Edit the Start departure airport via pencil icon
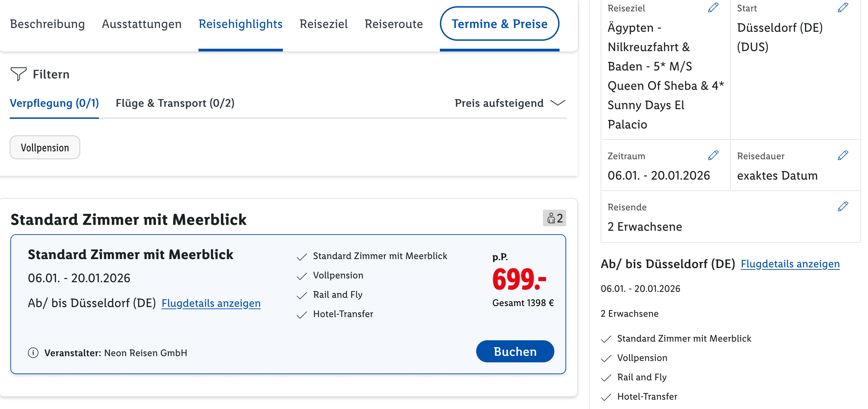This screenshot has width=868, height=409. point(843,8)
